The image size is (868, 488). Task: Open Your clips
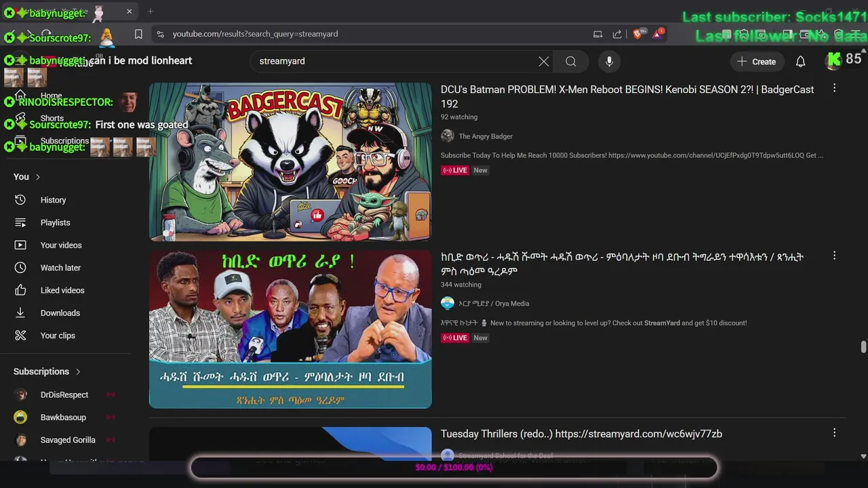(x=58, y=335)
